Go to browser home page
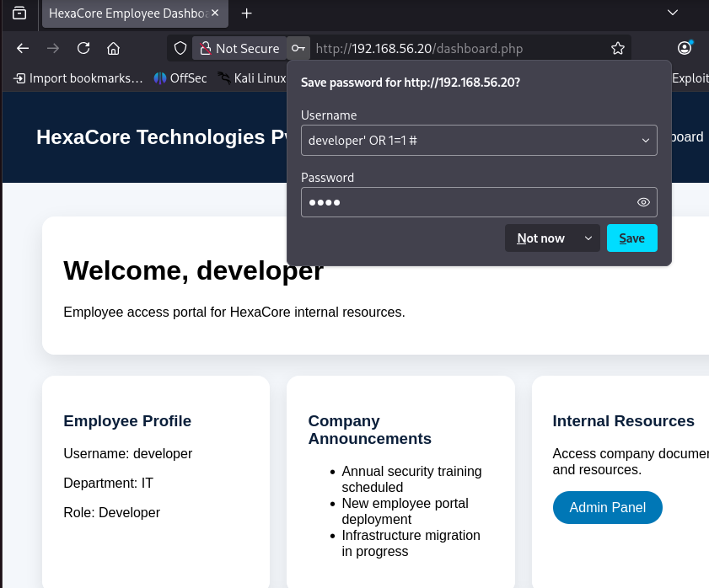709x588 pixels. pos(114,48)
